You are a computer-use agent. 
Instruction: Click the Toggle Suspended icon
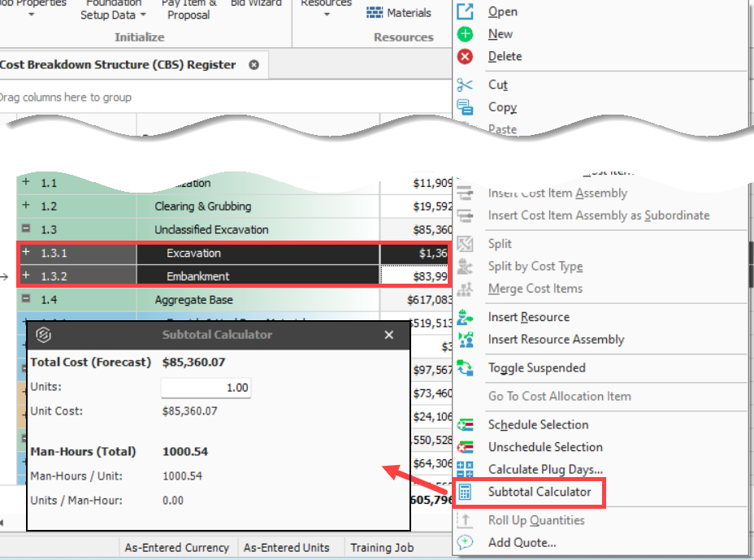point(465,368)
